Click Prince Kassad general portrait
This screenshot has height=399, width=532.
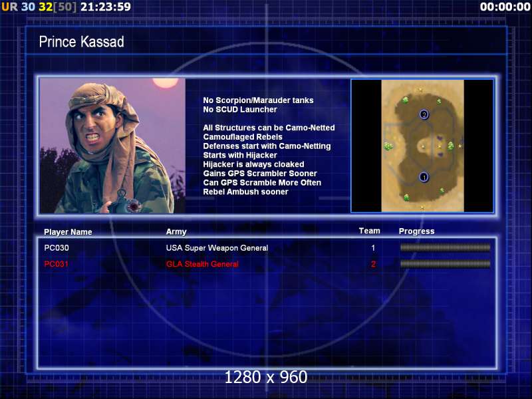coord(112,146)
